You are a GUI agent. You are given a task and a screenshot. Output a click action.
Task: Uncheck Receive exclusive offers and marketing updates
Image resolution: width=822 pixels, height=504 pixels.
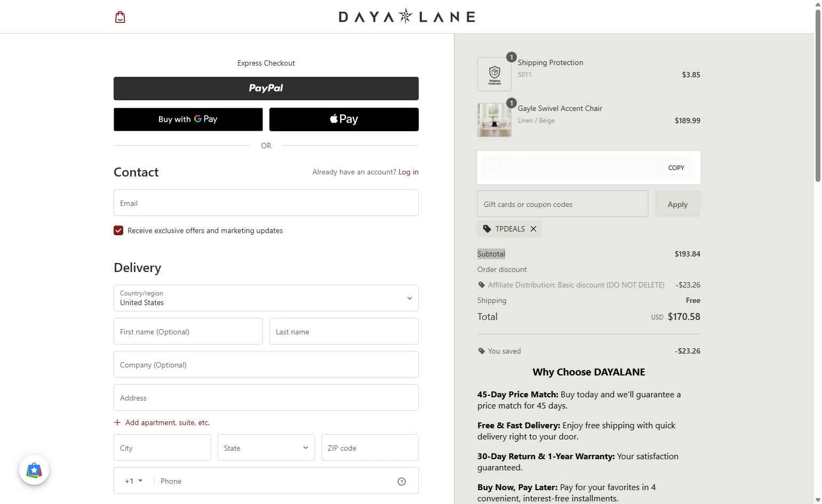click(118, 230)
